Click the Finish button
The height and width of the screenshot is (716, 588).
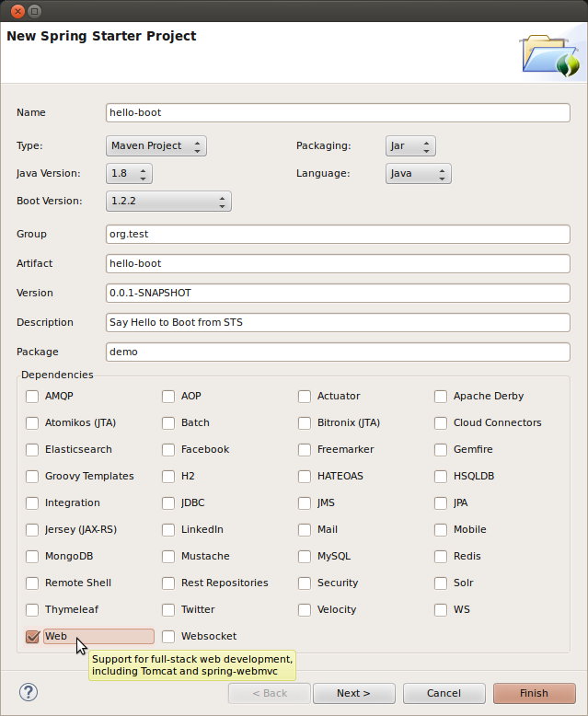pyautogui.click(x=534, y=693)
